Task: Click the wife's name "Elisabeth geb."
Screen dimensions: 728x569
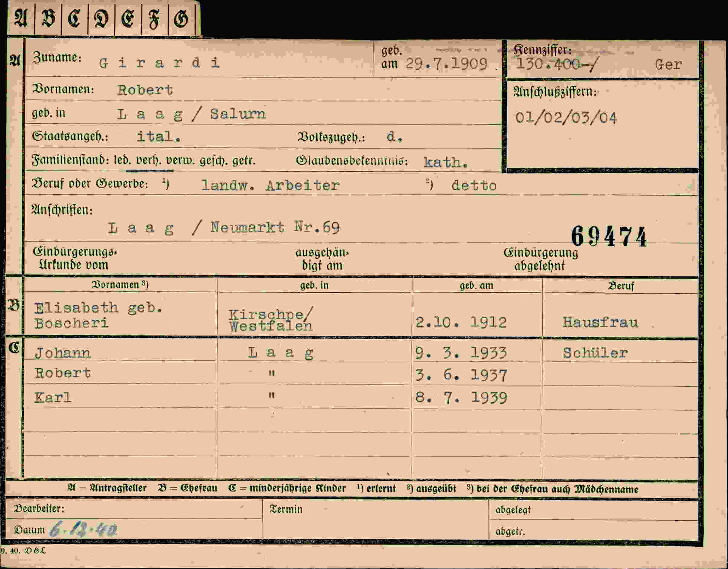Action: tap(99, 308)
